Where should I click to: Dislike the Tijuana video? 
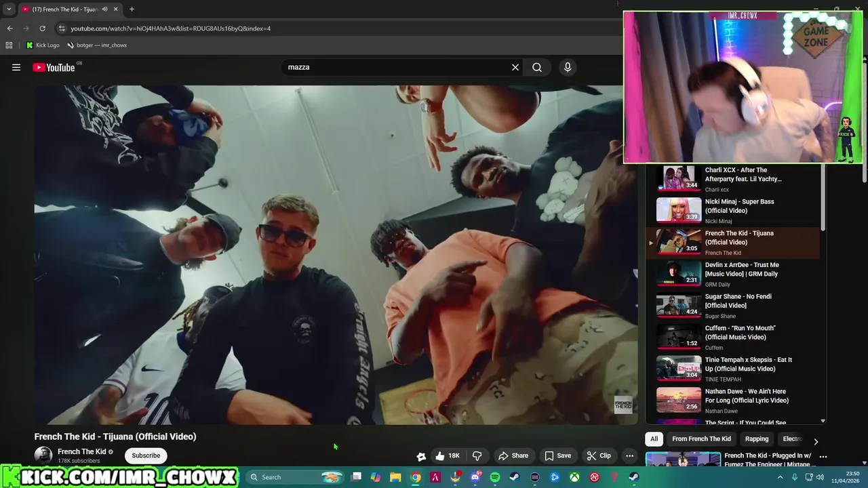point(477,455)
